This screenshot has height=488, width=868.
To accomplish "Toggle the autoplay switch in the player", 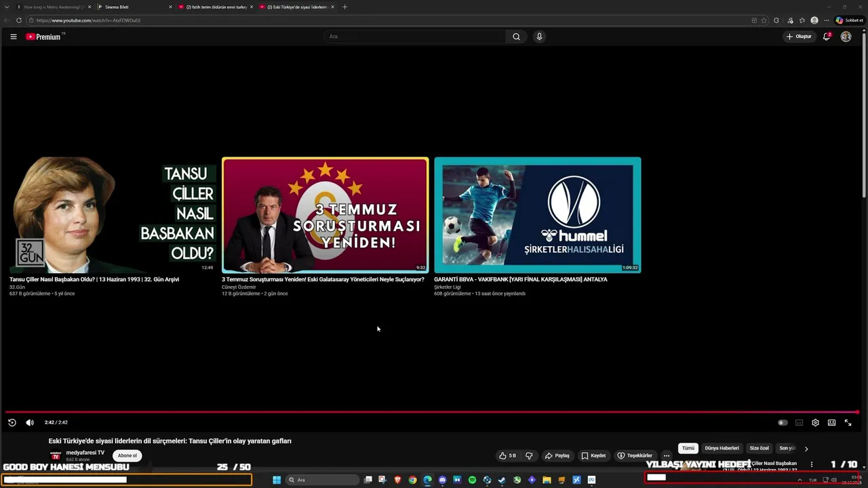I will [783, 422].
